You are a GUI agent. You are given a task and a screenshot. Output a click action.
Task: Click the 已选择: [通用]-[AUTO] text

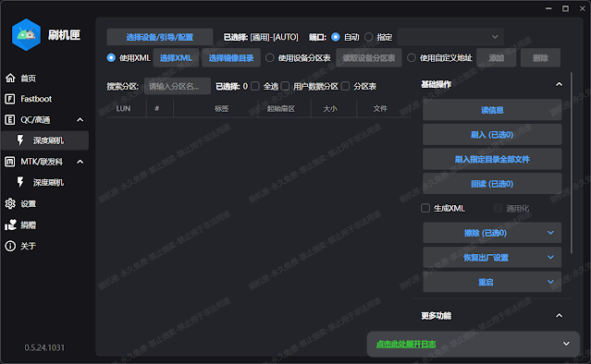pyautogui.click(x=261, y=37)
